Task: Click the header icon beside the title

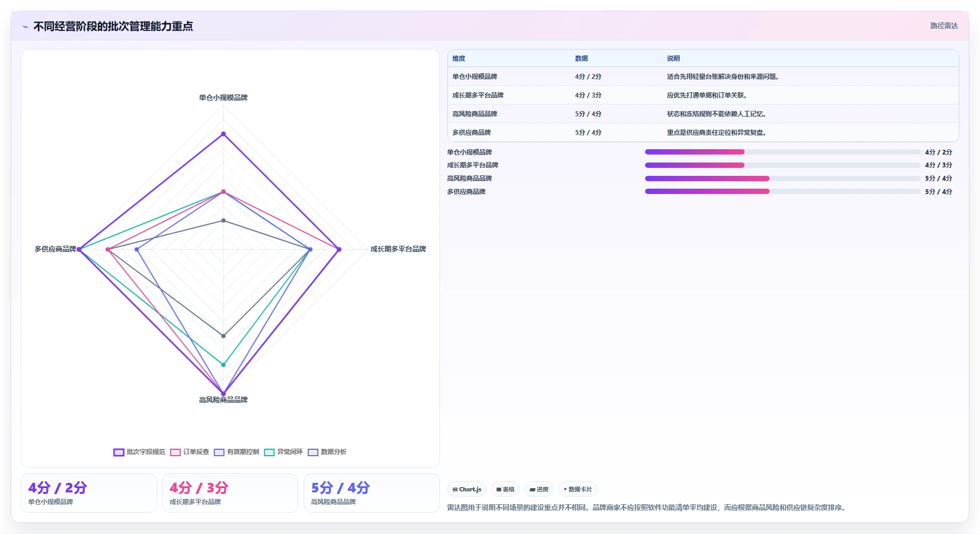Action: [25, 27]
